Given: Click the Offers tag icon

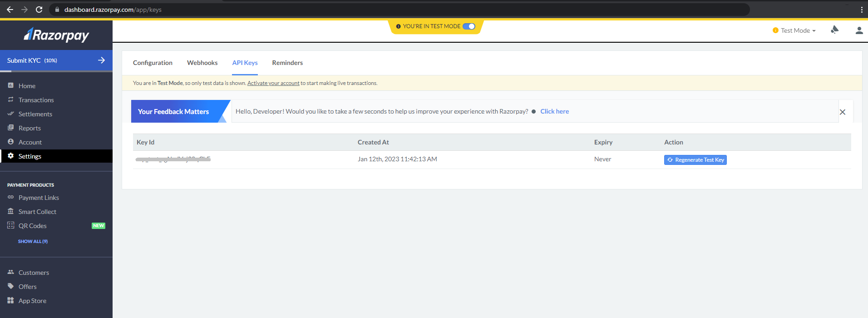Looking at the screenshot, I should [x=11, y=286].
